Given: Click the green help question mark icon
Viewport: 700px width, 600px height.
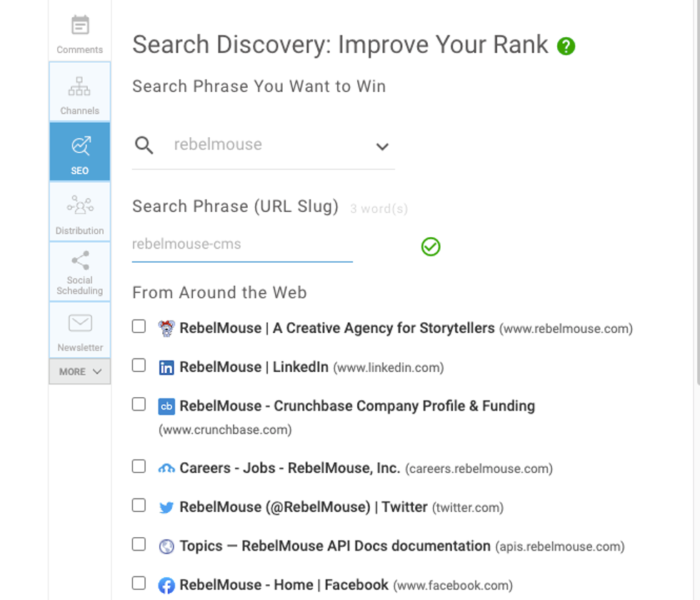Looking at the screenshot, I should click(x=566, y=46).
